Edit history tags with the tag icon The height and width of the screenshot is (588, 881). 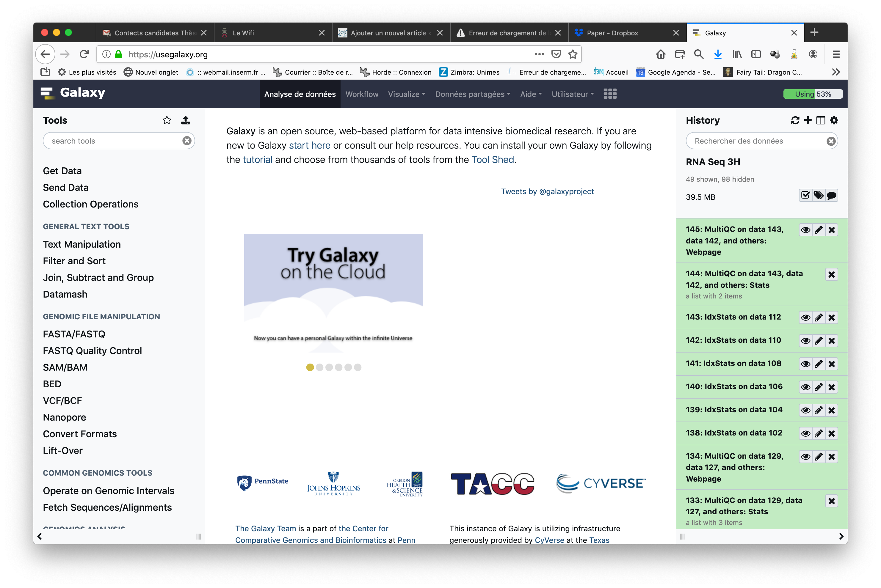point(818,195)
